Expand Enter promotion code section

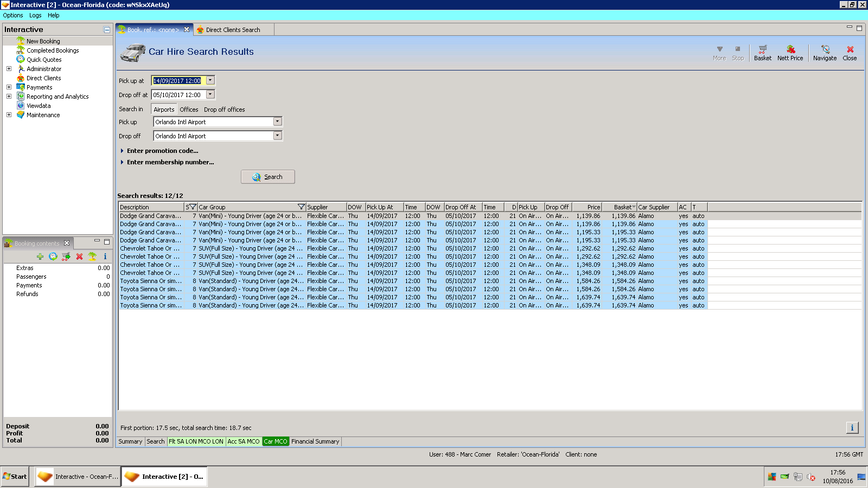click(162, 151)
